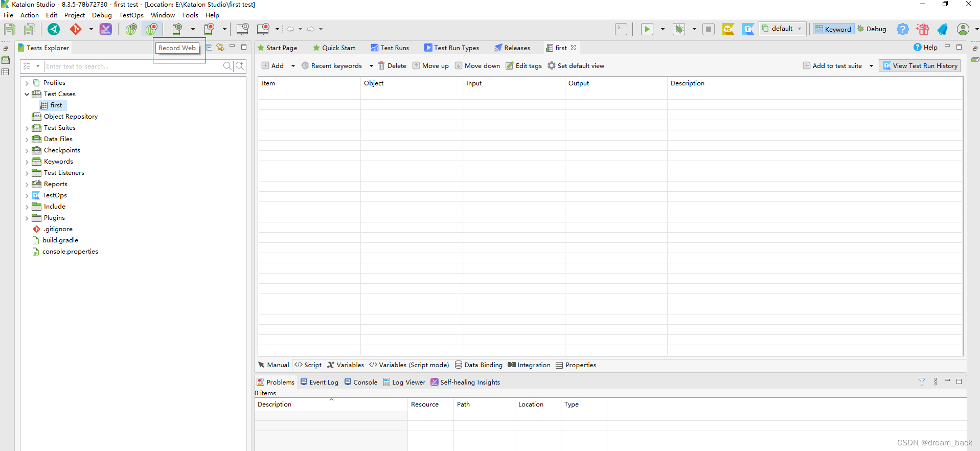Close the first editor tab
The width and height of the screenshot is (980, 451).
click(574, 48)
